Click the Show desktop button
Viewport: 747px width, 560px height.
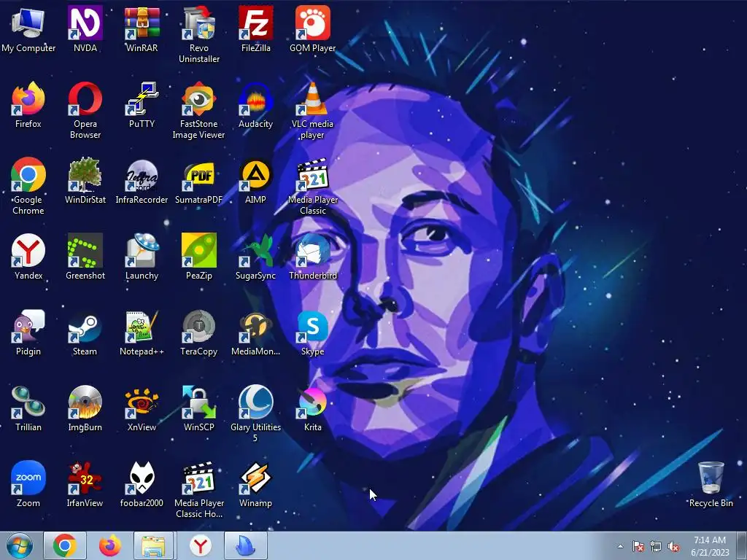tap(743, 545)
